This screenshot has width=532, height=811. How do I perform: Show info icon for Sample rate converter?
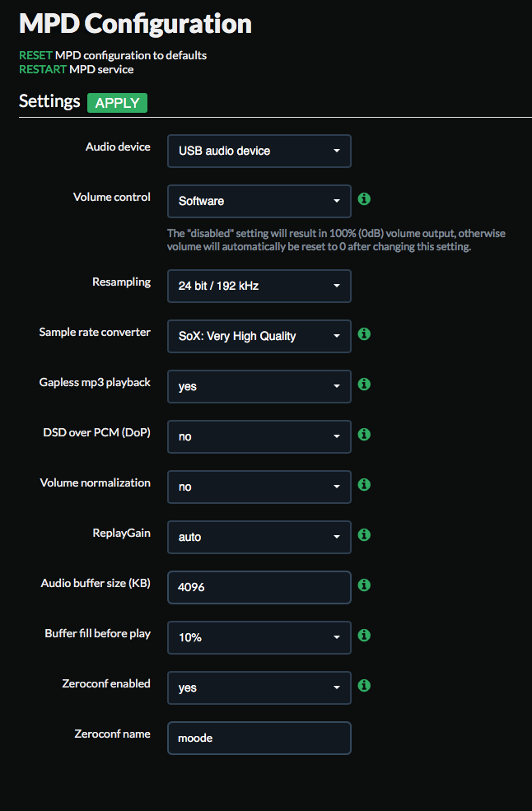(364, 334)
